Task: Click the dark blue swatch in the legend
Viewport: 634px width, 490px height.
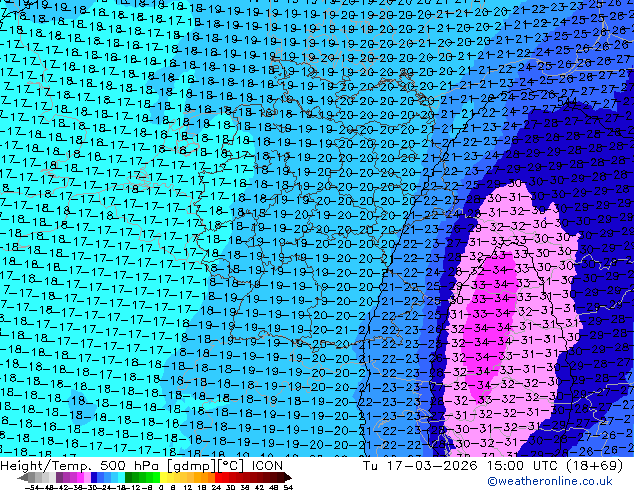Action: pyautogui.click(x=94, y=478)
